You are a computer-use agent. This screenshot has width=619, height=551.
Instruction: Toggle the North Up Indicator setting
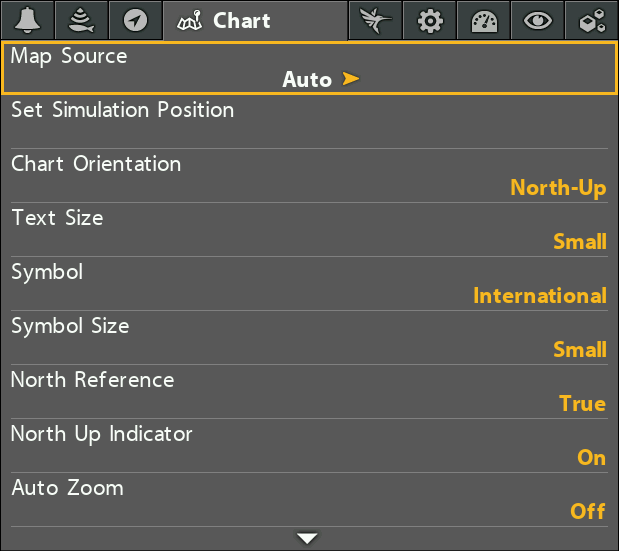(309, 446)
